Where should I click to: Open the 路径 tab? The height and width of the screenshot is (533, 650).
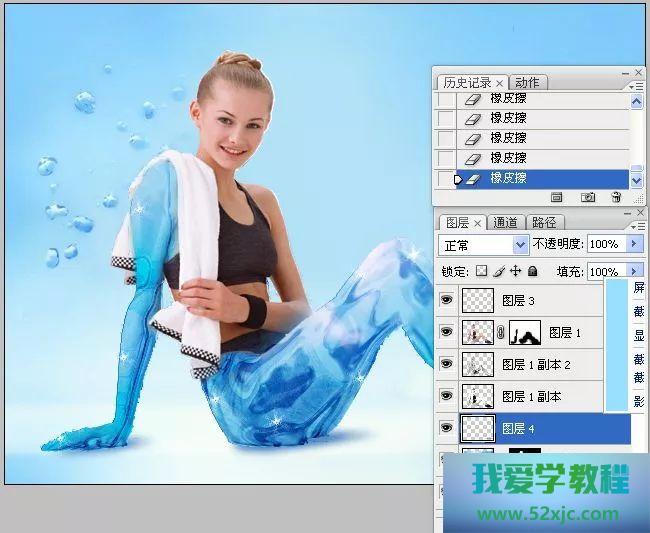[545, 222]
